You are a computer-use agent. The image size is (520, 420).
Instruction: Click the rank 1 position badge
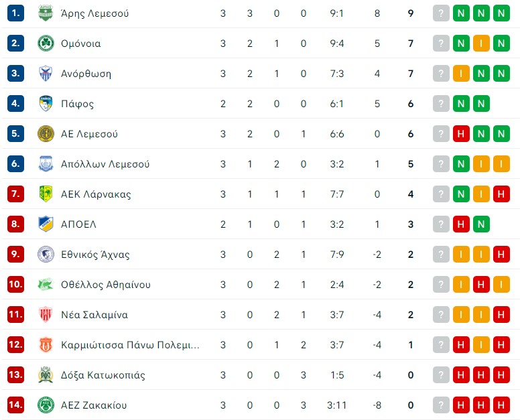(x=16, y=13)
